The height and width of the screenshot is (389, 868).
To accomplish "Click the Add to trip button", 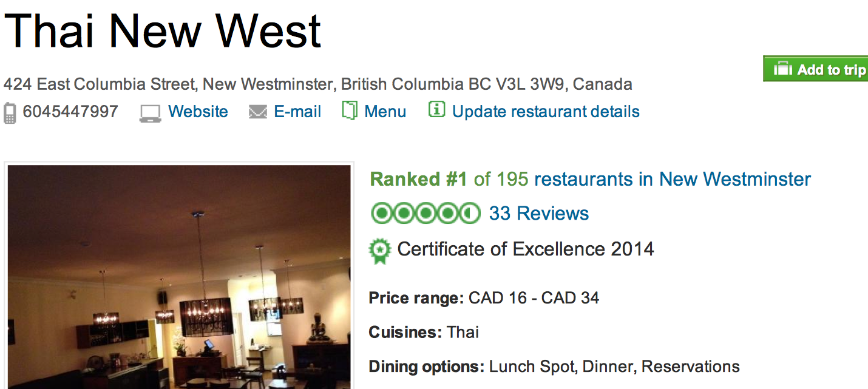I will coord(816,69).
